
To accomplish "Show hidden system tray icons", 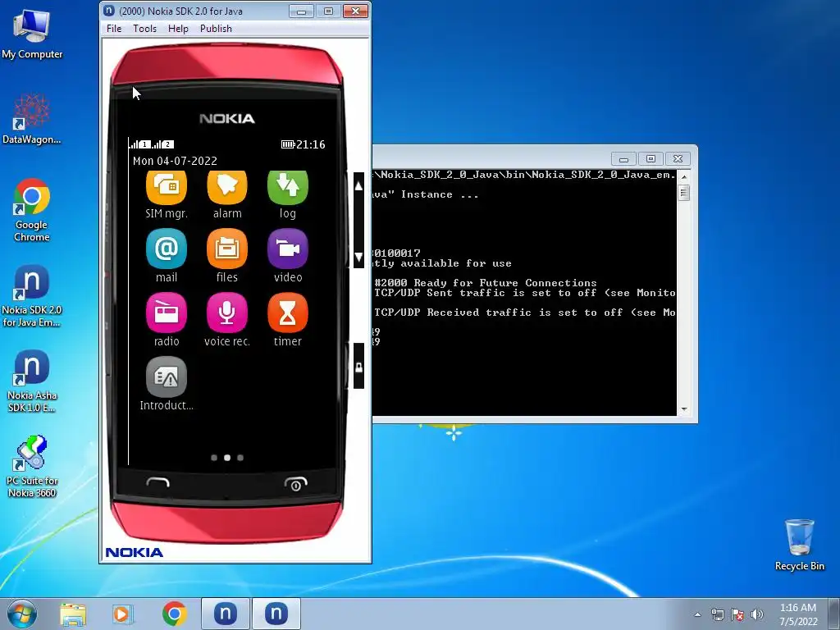I will pos(697,614).
